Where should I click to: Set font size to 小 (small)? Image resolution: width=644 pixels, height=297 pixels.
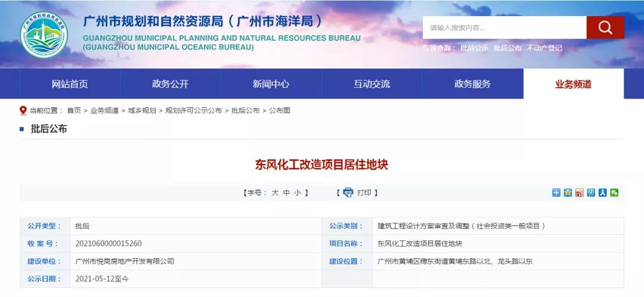tap(297, 193)
